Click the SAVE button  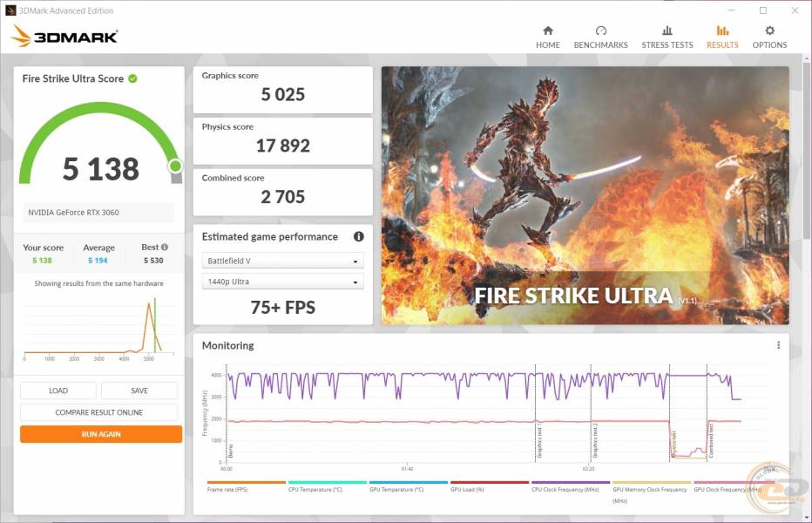pyautogui.click(x=139, y=391)
